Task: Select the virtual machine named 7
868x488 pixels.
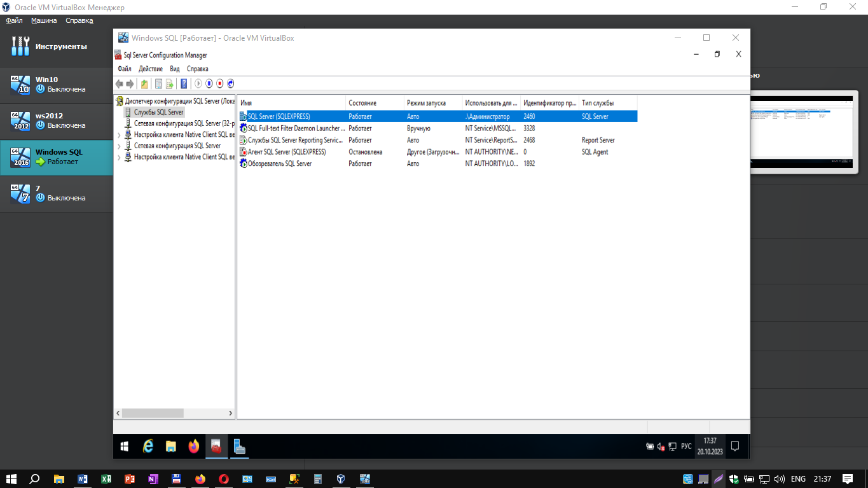Action: [x=57, y=193]
